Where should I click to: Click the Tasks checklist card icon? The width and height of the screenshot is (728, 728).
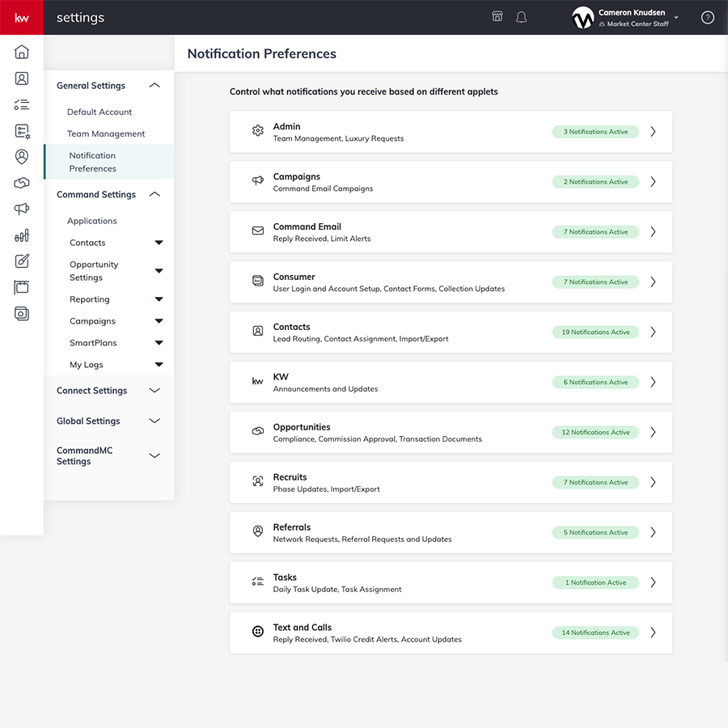pos(258,582)
